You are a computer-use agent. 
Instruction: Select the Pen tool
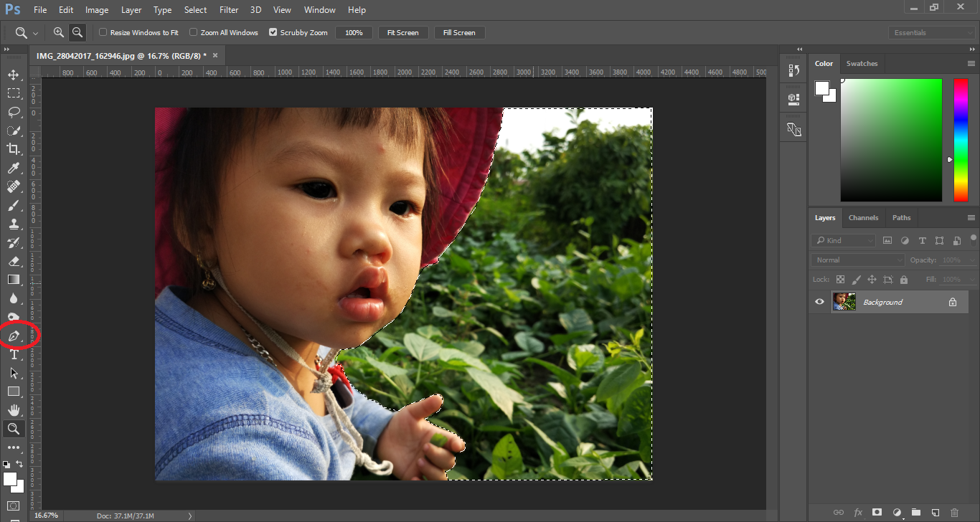[14, 336]
